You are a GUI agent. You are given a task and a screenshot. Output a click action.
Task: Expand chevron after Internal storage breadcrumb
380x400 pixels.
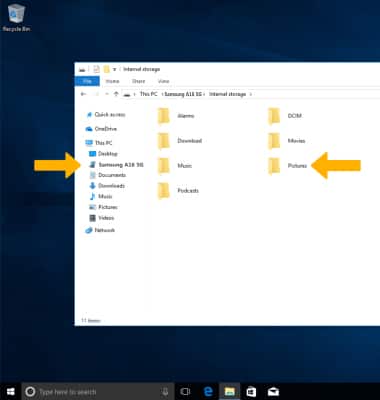[x=251, y=94]
